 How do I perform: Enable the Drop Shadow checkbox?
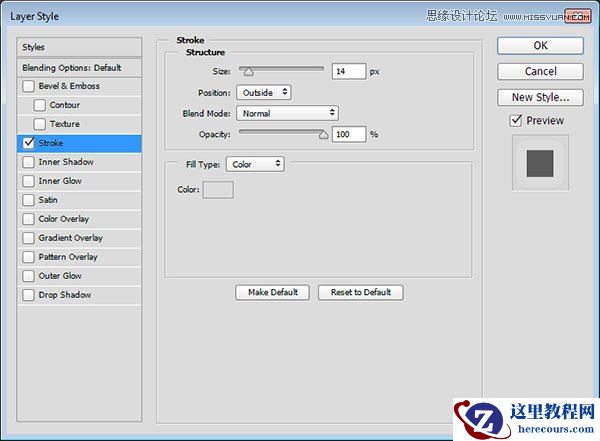[x=28, y=295]
